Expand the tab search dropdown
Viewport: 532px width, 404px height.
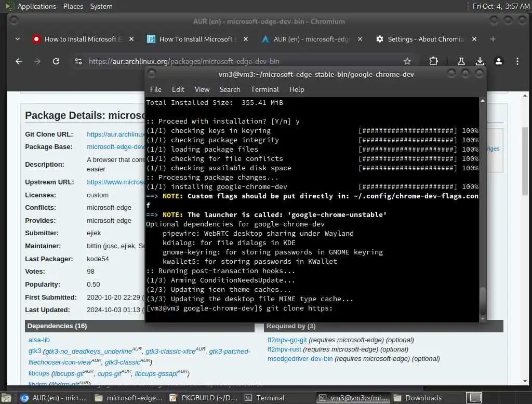[x=18, y=39]
